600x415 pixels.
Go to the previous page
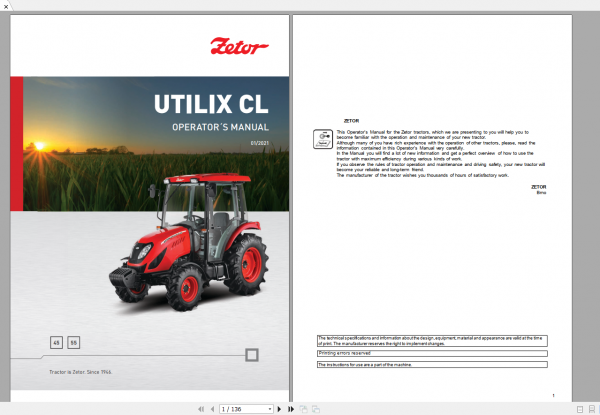point(212,409)
